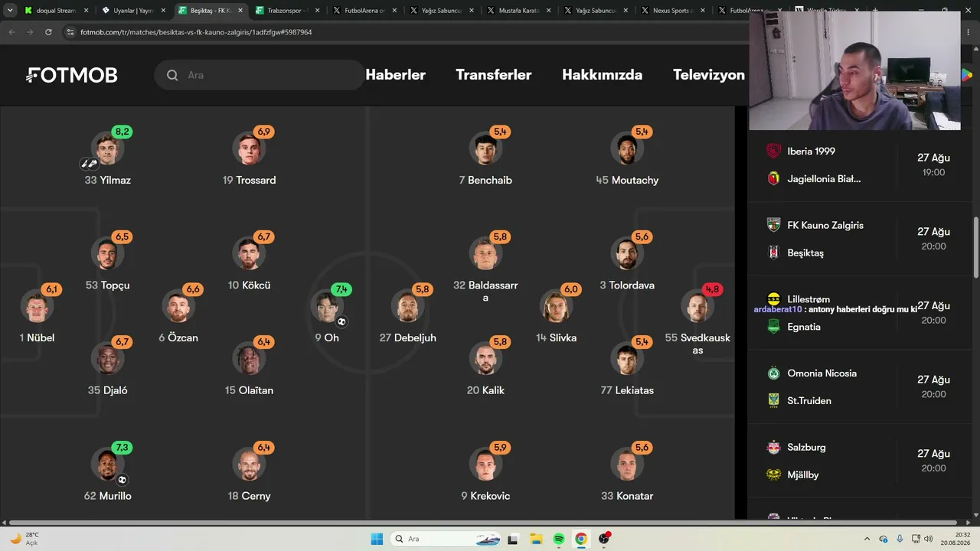The height and width of the screenshot is (551, 980).
Task: Open Olaïtan player photo
Action: 249,359
